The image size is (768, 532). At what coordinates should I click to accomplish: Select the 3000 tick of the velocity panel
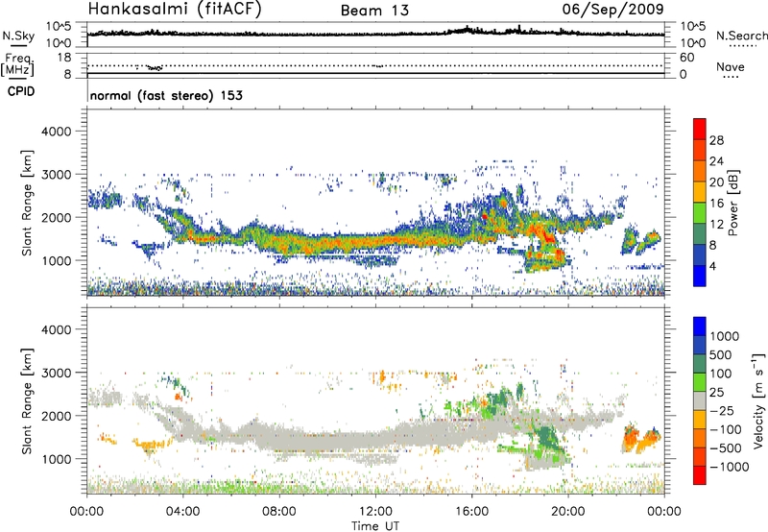[56, 373]
